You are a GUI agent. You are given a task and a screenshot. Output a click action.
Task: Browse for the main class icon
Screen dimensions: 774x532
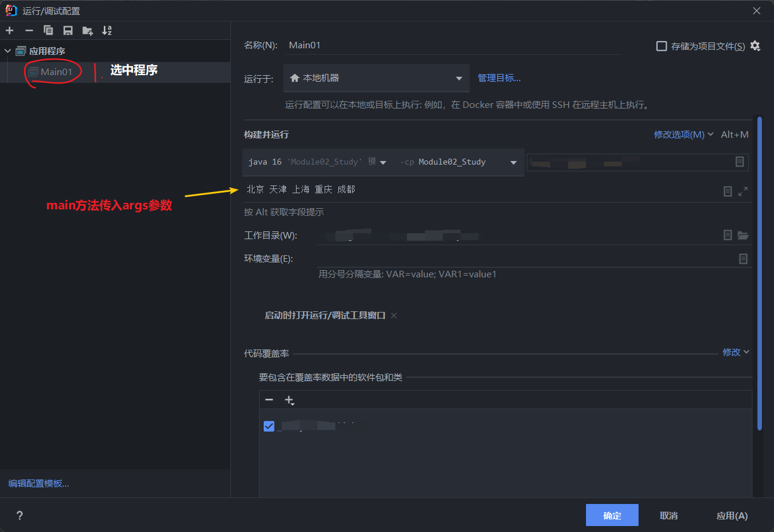[x=739, y=162]
